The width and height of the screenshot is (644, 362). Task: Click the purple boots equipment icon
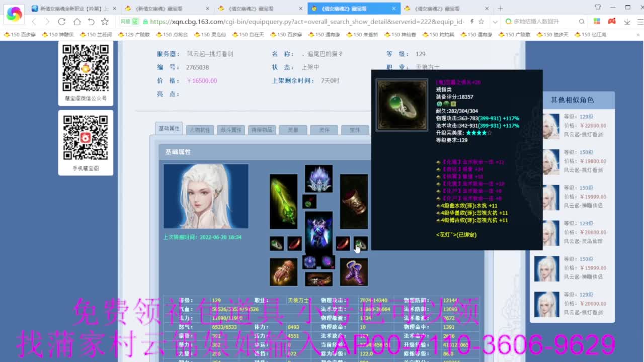point(354,272)
